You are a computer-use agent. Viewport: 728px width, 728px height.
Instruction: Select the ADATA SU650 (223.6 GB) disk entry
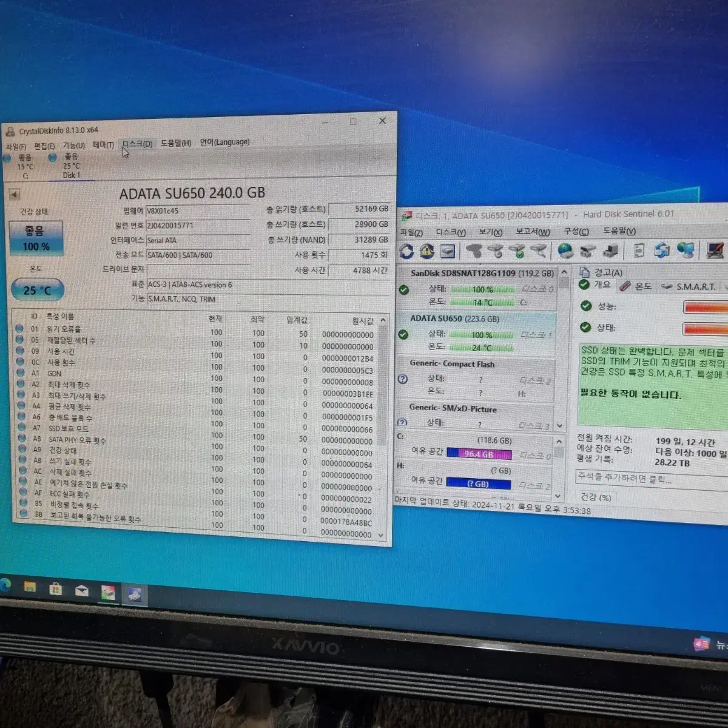coord(476,333)
